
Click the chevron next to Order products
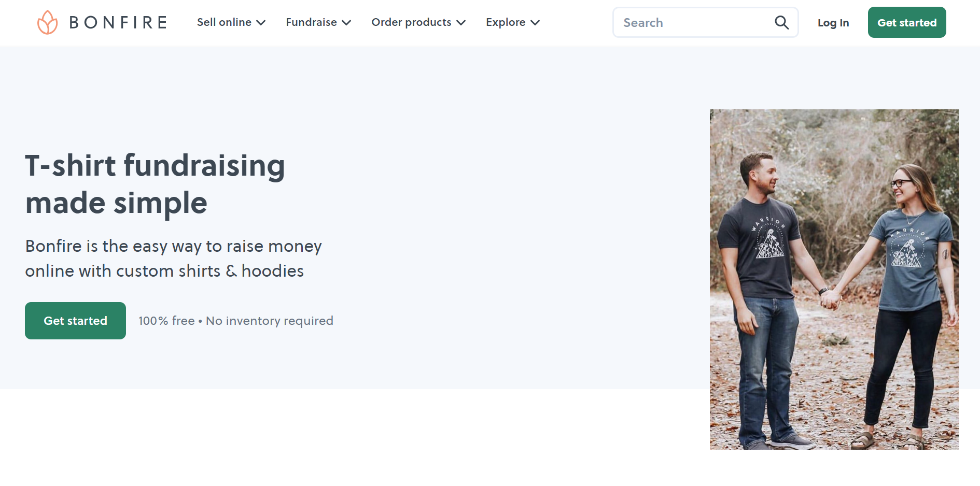tap(461, 23)
